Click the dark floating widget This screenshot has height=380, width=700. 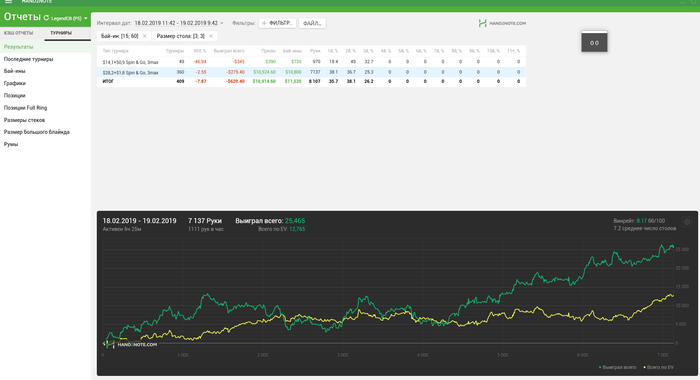pos(594,42)
